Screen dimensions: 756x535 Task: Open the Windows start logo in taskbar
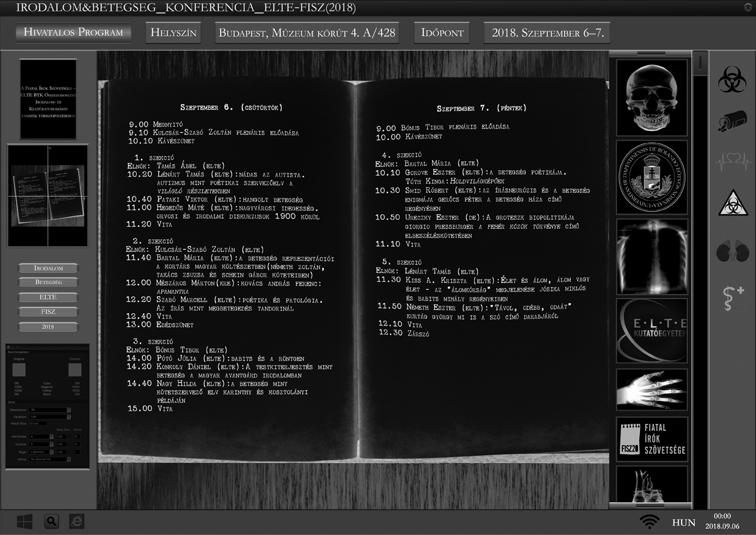click(25, 522)
